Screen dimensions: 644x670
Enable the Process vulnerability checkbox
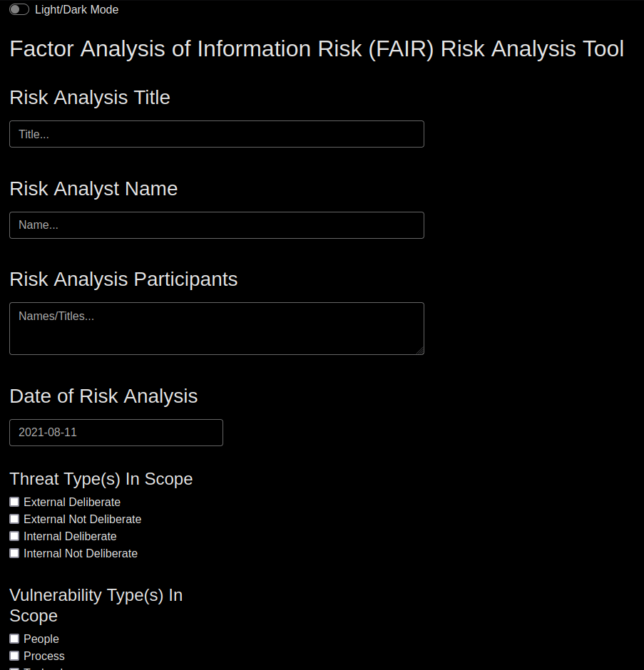click(x=14, y=656)
